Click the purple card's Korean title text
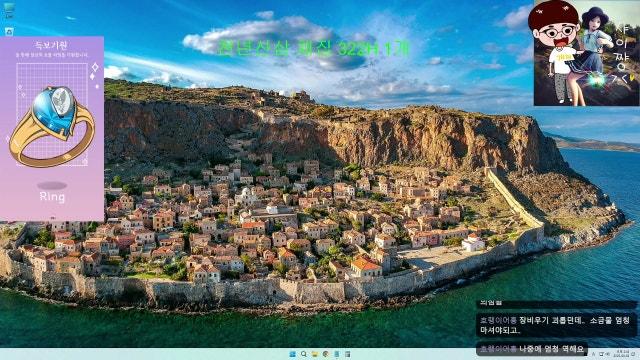640x360 pixels. (51, 45)
